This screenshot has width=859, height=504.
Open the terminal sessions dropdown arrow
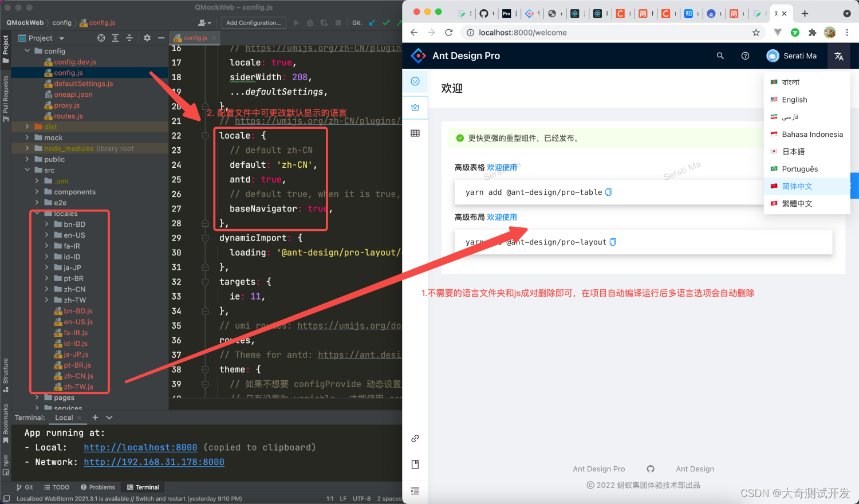click(x=109, y=418)
